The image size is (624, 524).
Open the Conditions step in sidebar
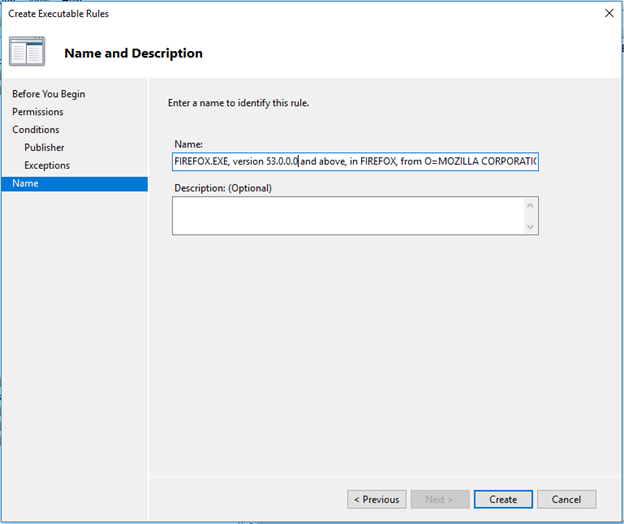(x=35, y=130)
